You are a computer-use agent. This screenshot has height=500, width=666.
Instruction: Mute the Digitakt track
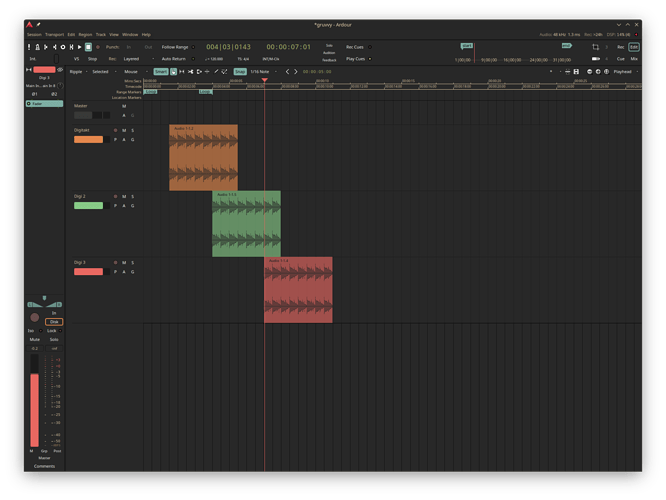(123, 131)
